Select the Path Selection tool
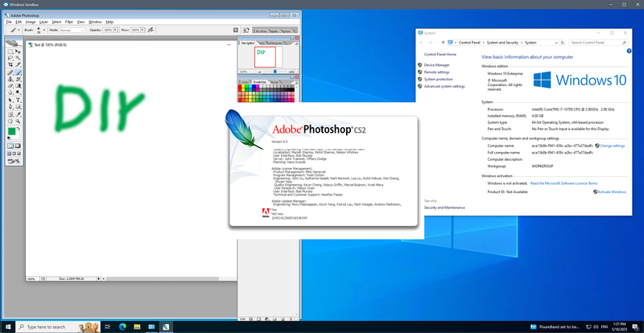 click(10, 101)
